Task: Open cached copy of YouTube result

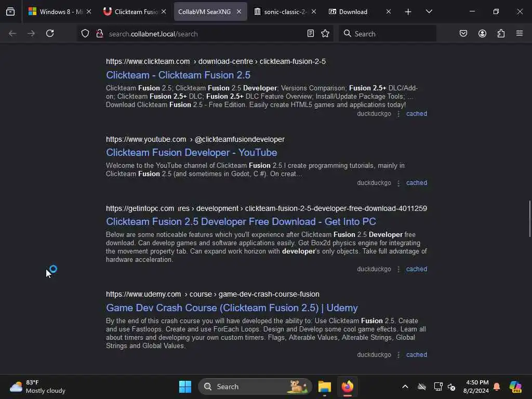Action: [x=417, y=182]
